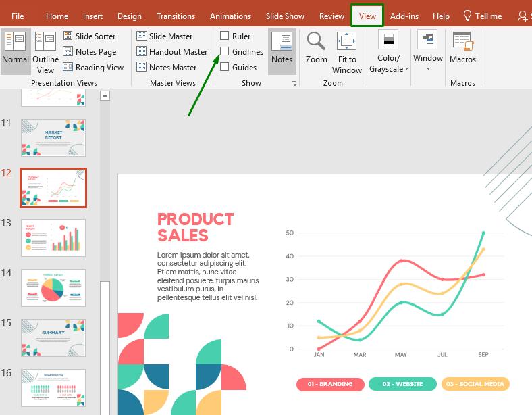Select the 02 - WEBSITE legend pill
This screenshot has height=415, width=532.
tap(402, 384)
